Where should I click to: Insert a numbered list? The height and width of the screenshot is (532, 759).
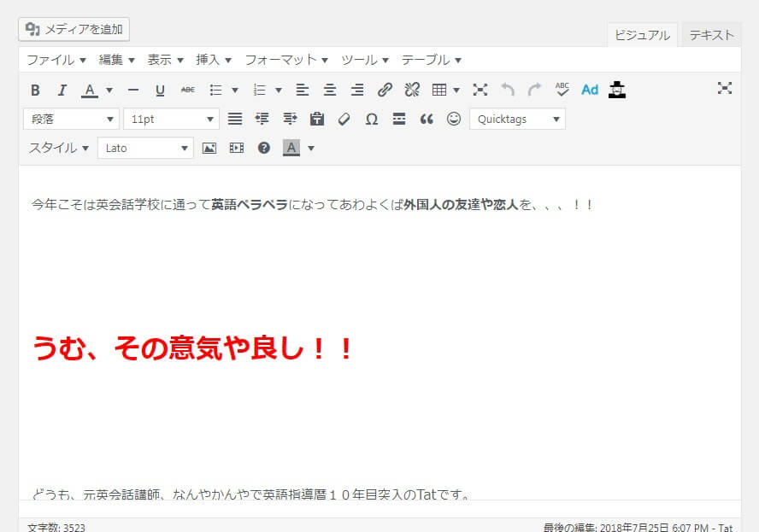point(260,90)
